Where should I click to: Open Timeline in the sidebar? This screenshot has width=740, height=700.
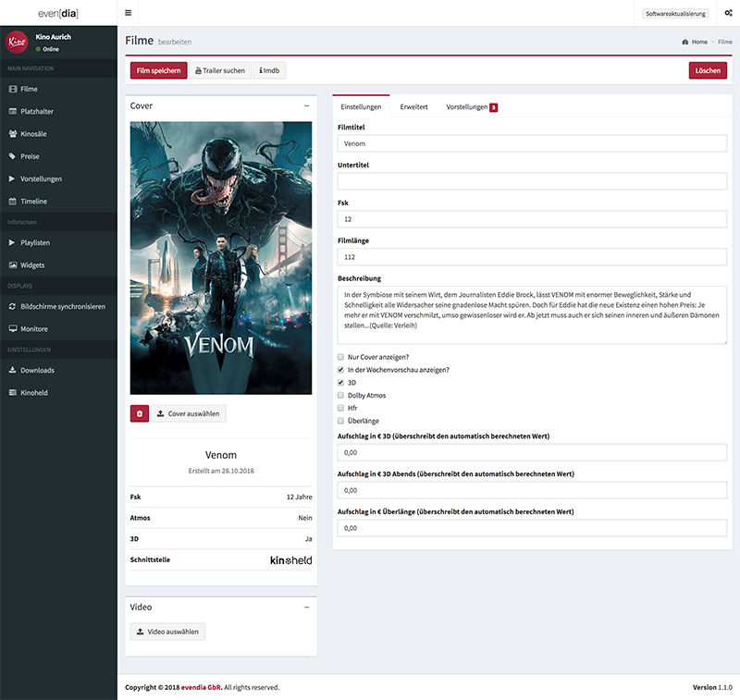point(58,202)
